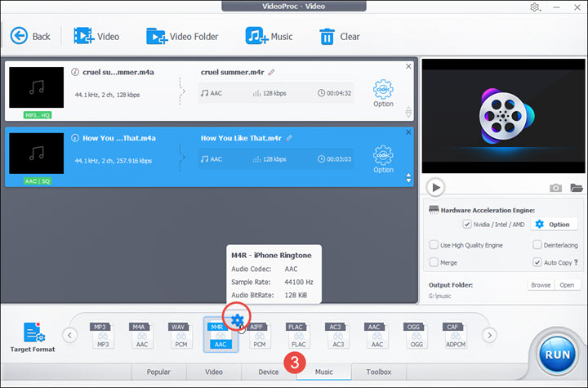Add a Music file
Screen dimensions: 588x388
click(x=269, y=37)
